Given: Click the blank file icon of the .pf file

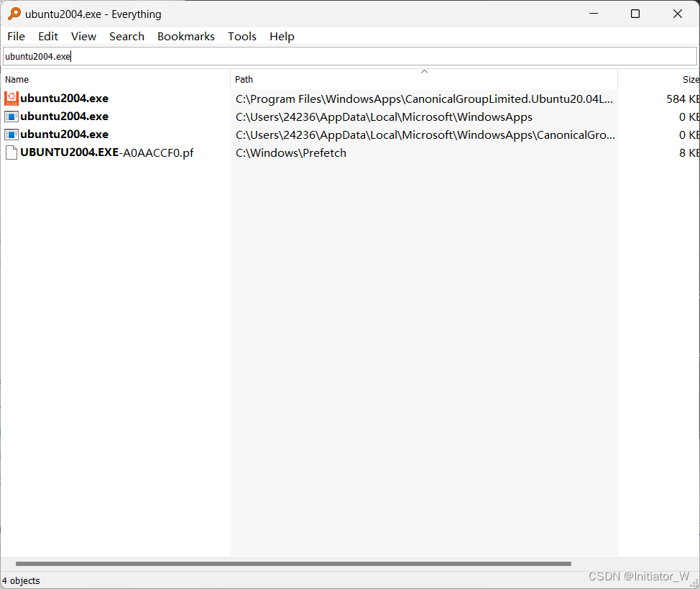Looking at the screenshot, I should [x=11, y=153].
